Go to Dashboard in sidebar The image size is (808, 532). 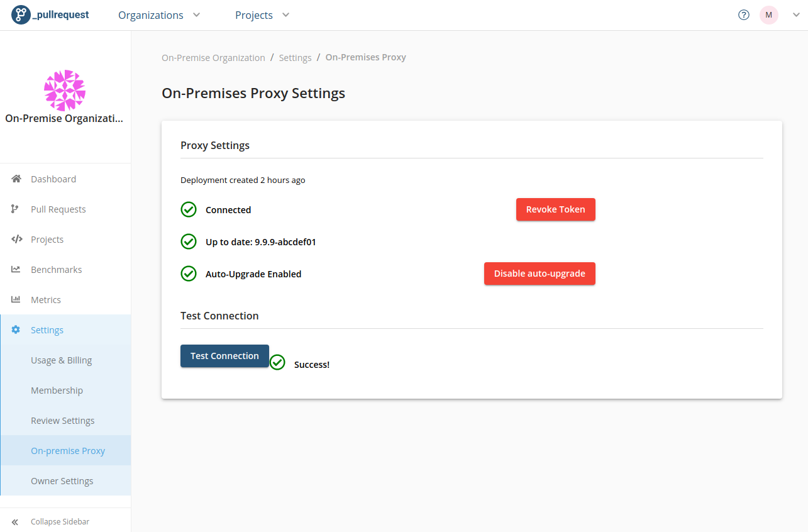pyautogui.click(x=65, y=179)
